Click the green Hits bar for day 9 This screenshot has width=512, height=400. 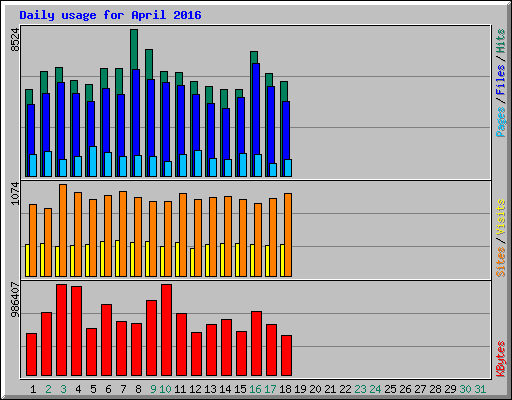[x=149, y=64]
